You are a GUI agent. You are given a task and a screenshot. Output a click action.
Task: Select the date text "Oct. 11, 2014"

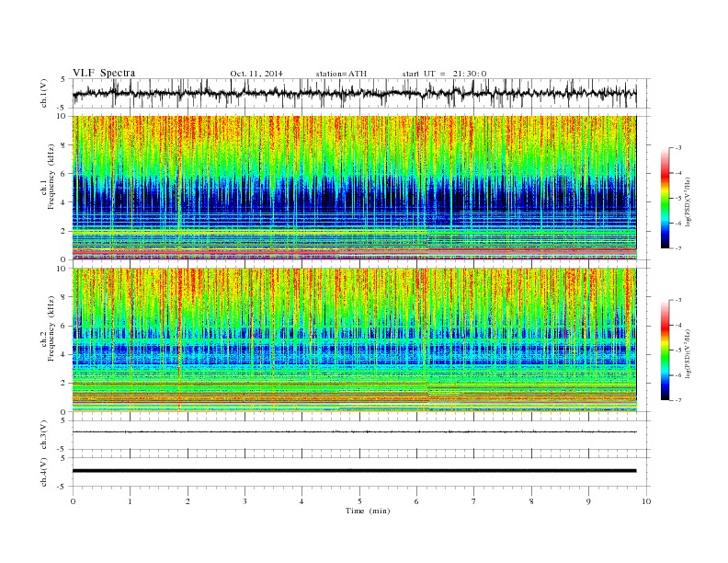(x=256, y=74)
